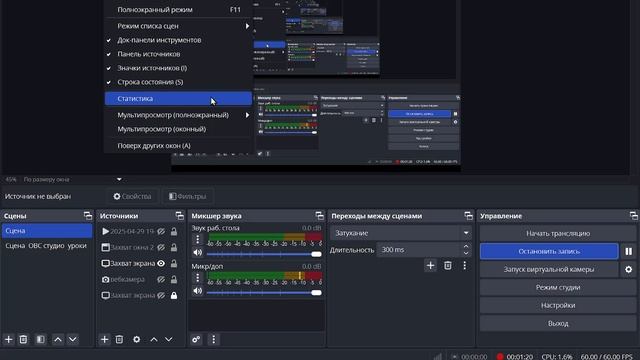640x360 pixels.
Task: Open Затухание transition dropdown
Action: point(401,233)
